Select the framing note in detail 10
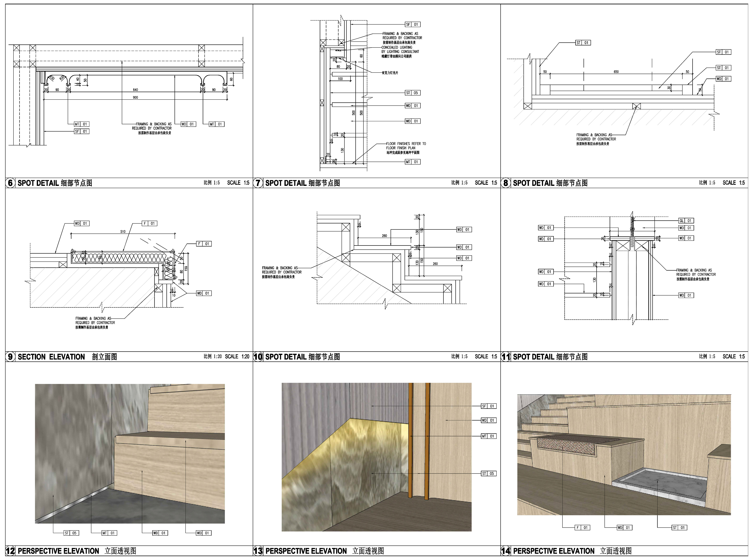The width and height of the screenshot is (753, 560). point(282,273)
